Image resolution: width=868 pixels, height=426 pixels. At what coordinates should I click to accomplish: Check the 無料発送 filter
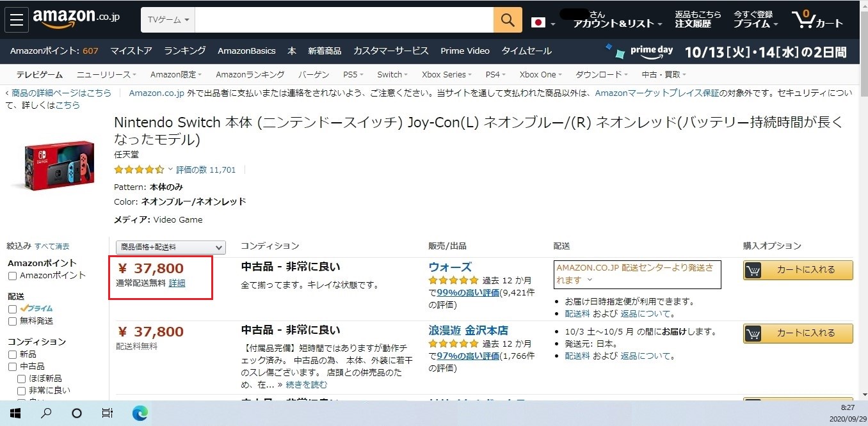coord(12,321)
